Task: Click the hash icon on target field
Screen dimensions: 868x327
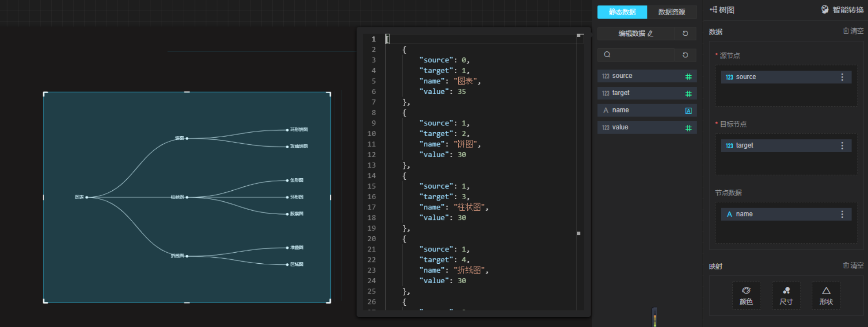Action: [x=689, y=93]
